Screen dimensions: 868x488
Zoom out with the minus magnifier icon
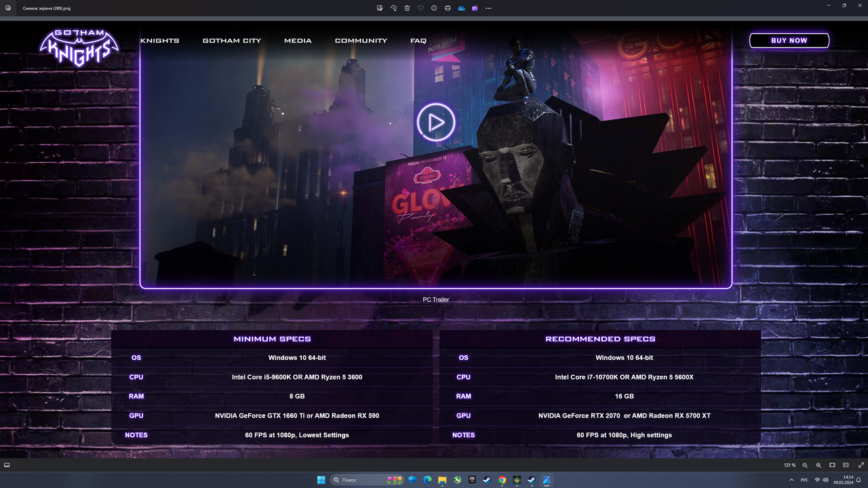point(805,466)
